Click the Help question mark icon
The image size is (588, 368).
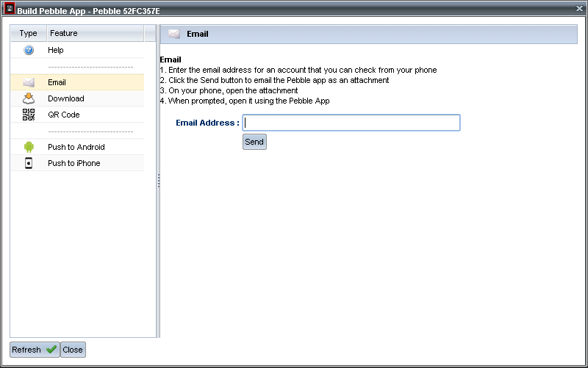tap(29, 50)
